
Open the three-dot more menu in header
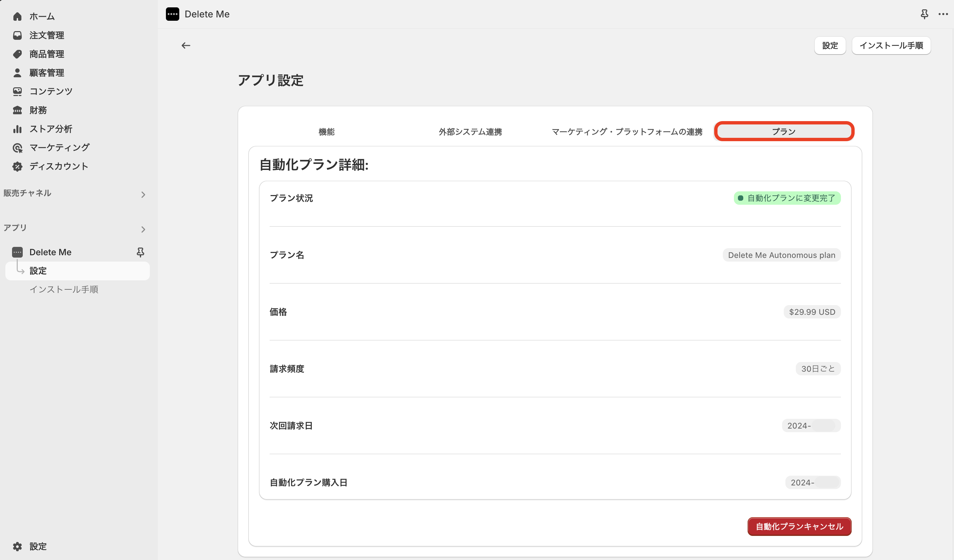click(x=943, y=14)
